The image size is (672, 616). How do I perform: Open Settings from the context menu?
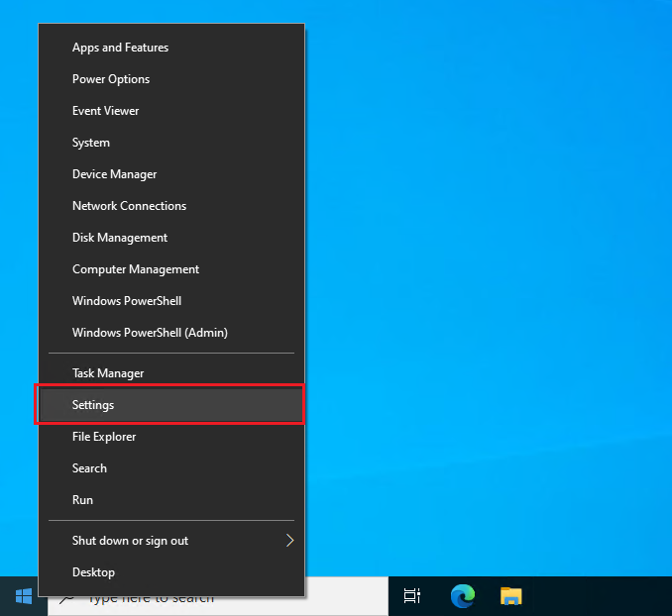coord(93,405)
